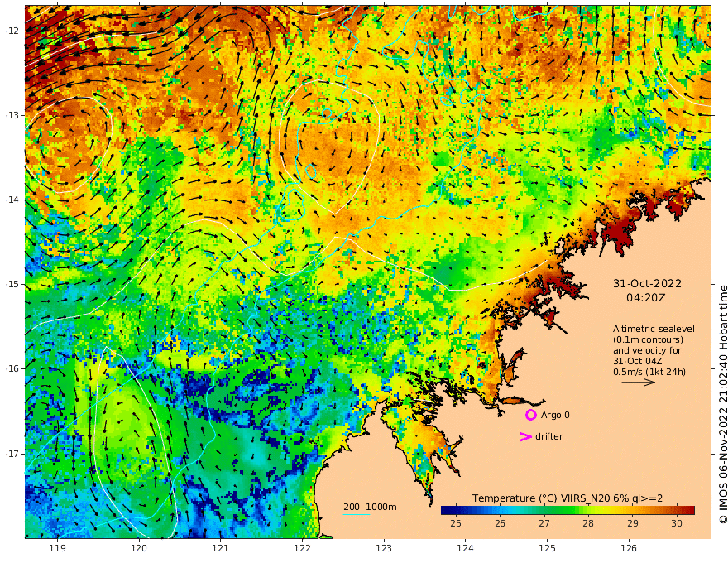
Task: Click latitude axis label -14
Action: point(12,200)
